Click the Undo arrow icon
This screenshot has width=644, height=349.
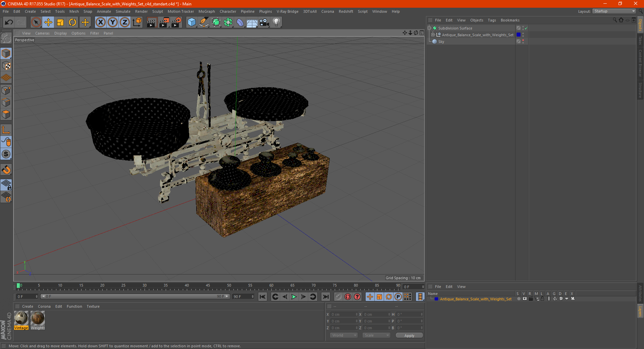coord(9,22)
